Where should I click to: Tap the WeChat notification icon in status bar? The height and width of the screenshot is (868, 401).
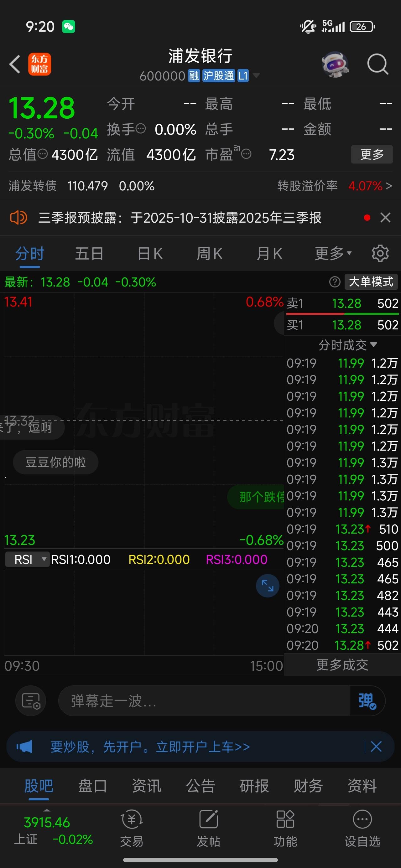[69, 26]
